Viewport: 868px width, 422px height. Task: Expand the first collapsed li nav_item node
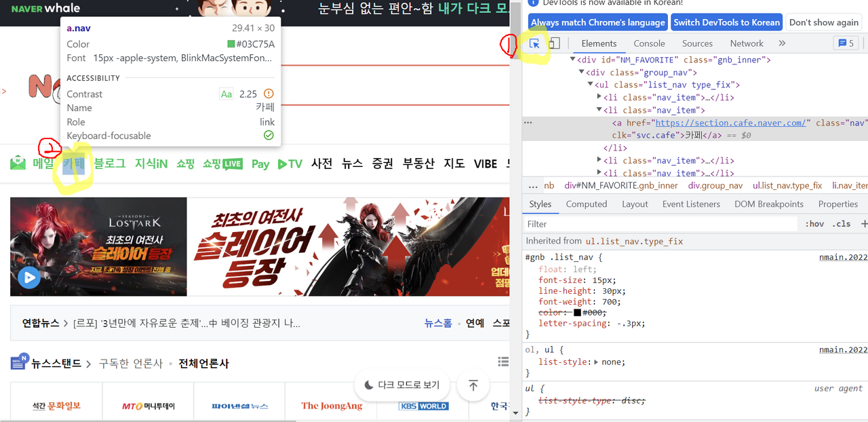tap(599, 98)
